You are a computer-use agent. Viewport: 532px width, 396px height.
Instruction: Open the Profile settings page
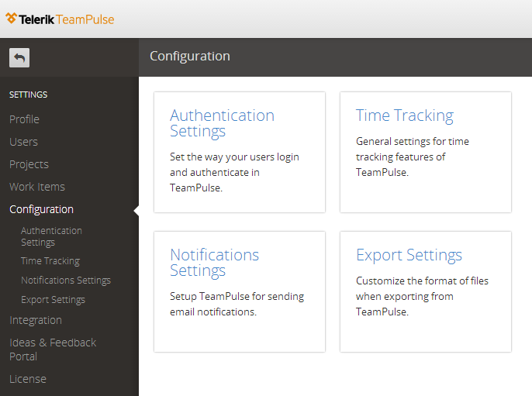(25, 119)
